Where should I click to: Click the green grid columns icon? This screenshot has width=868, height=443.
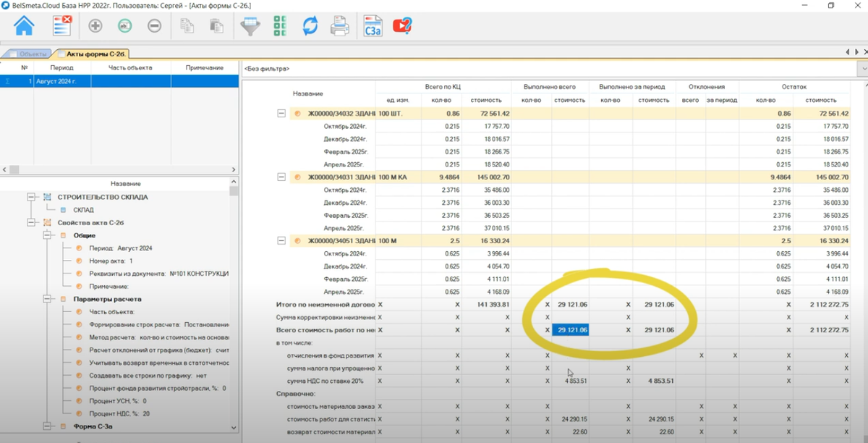point(280,26)
